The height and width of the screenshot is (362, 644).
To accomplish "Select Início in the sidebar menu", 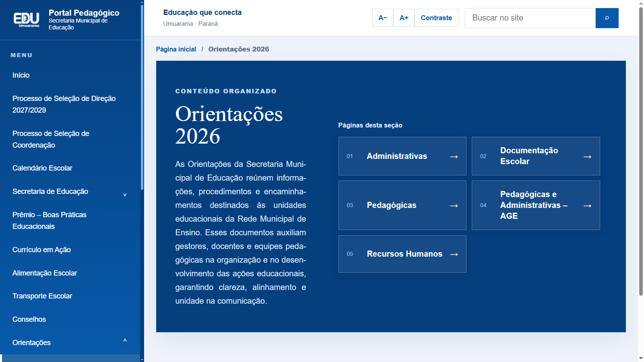I will [x=21, y=75].
